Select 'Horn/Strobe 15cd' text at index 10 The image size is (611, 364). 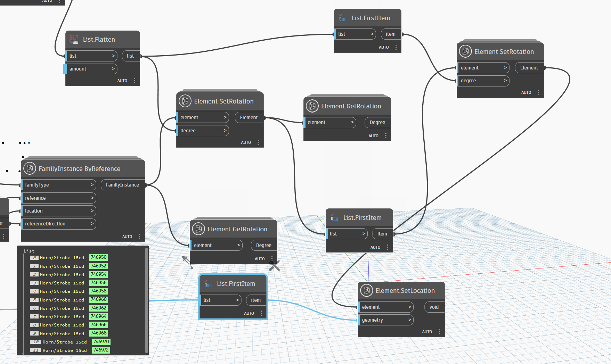65,342
